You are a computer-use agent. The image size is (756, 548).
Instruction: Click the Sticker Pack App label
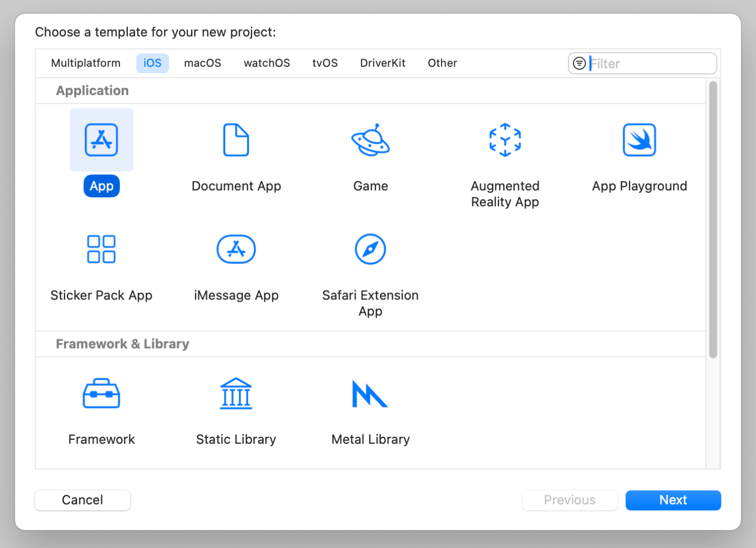tap(101, 295)
